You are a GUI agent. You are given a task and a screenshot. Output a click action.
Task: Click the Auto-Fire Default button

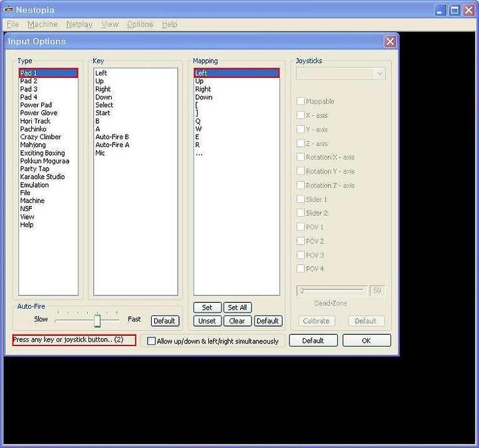(x=165, y=321)
